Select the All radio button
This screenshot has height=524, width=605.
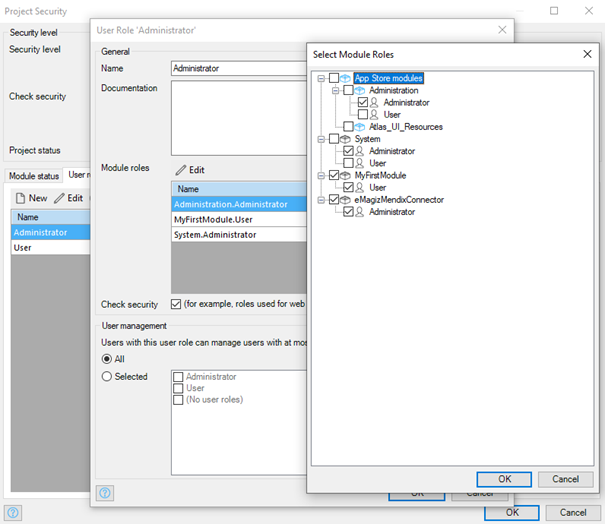107,359
